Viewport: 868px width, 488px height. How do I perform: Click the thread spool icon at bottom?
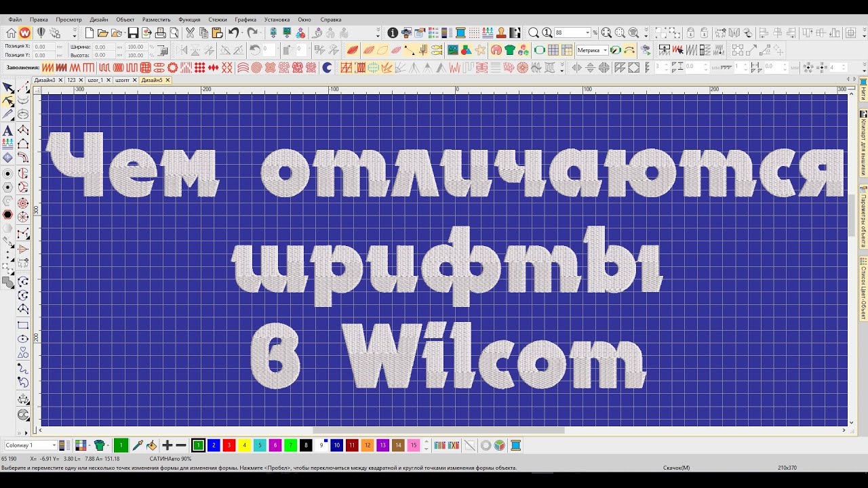click(515, 445)
